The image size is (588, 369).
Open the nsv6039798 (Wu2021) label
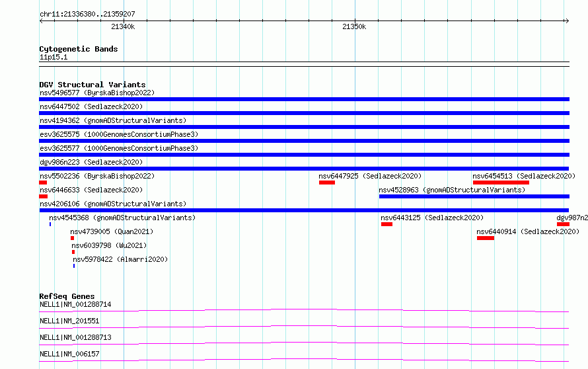109,245
